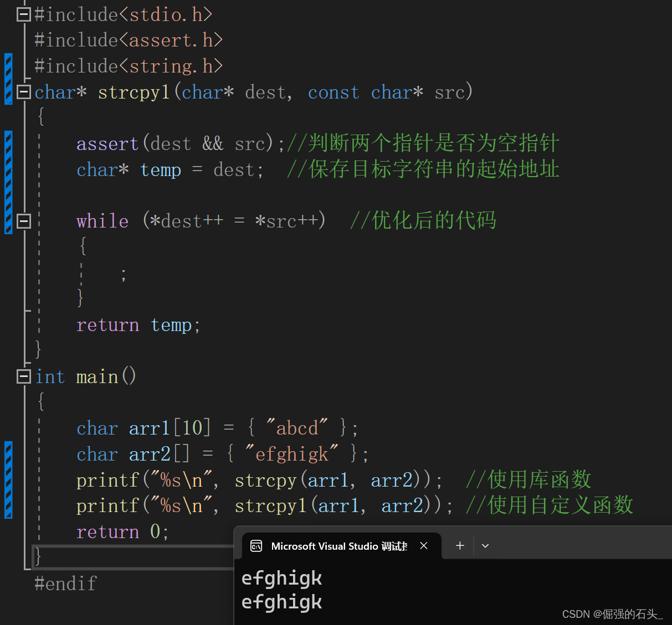This screenshot has width=672, height=625.
Task: Click the "abcd" string literal
Action: pos(297,428)
